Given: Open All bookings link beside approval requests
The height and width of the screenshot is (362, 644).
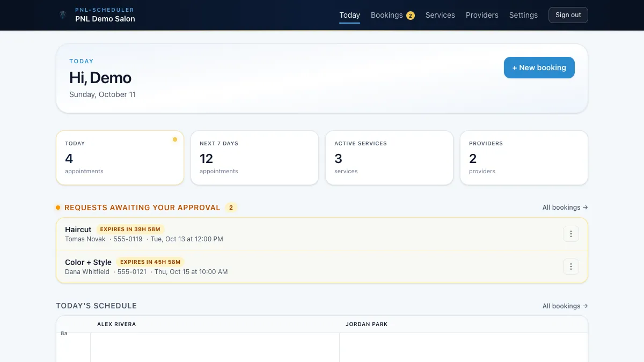Looking at the screenshot, I should pyautogui.click(x=565, y=208).
